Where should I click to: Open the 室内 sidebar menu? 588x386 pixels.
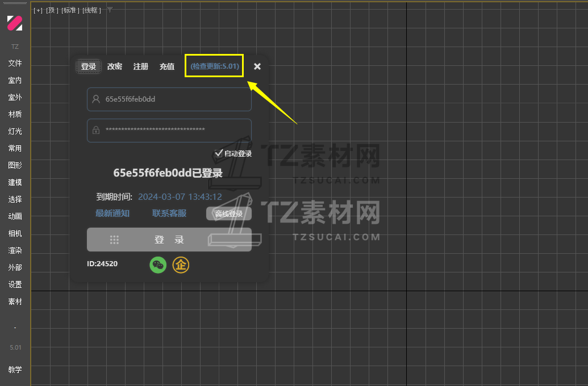[x=15, y=80]
